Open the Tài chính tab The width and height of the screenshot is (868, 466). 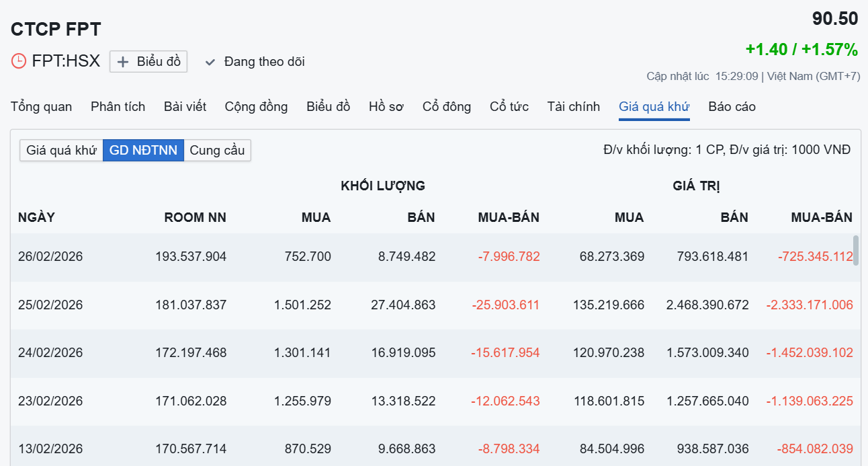(573, 107)
